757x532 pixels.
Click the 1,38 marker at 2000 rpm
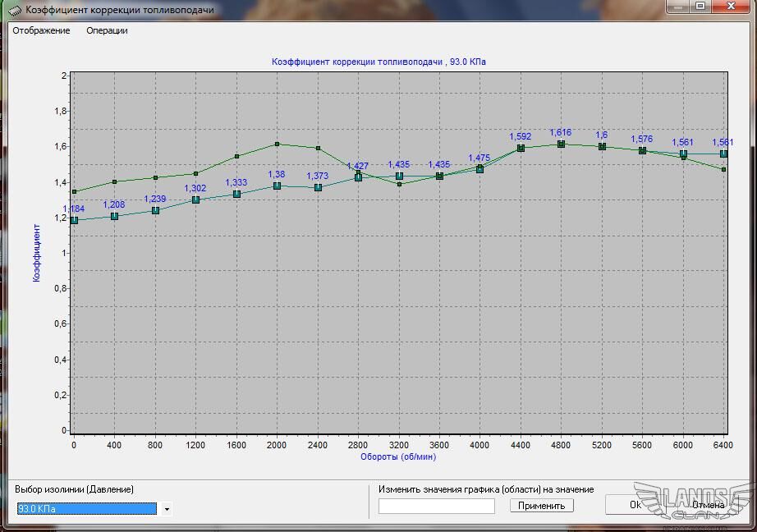pyautogui.click(x=277, y=186)
